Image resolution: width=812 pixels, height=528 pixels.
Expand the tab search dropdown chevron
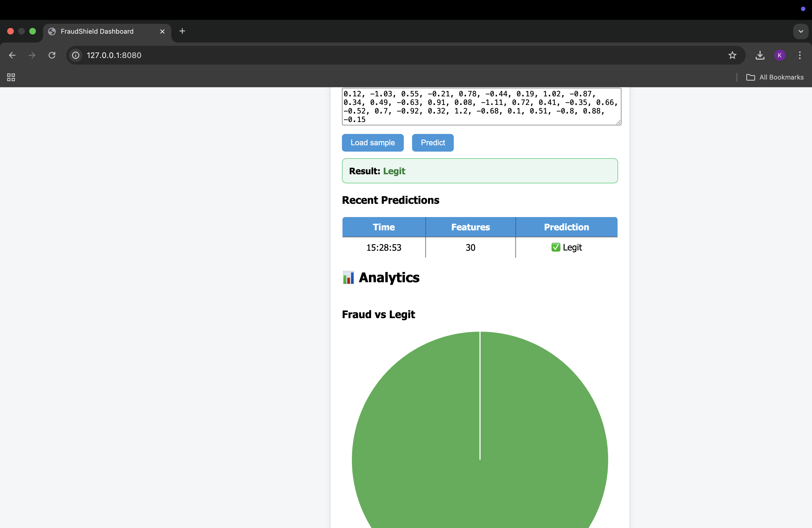[800, 31]
